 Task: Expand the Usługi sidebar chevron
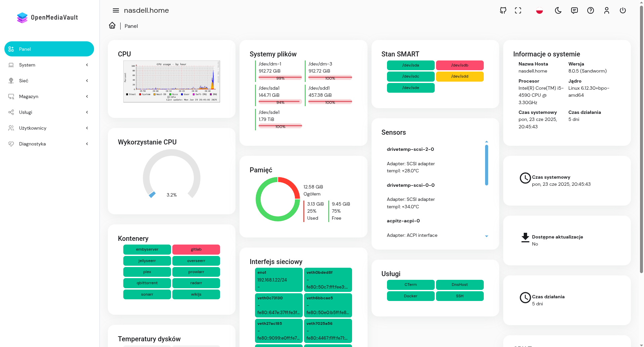coord(87,112)
